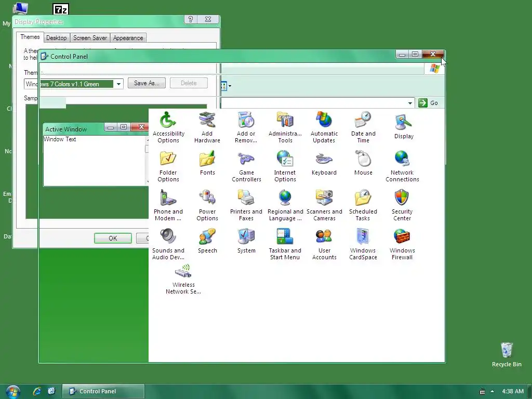Click OK button in Display Properties
The height and width of the screenshot is (399, 532).
click(113, 238)
